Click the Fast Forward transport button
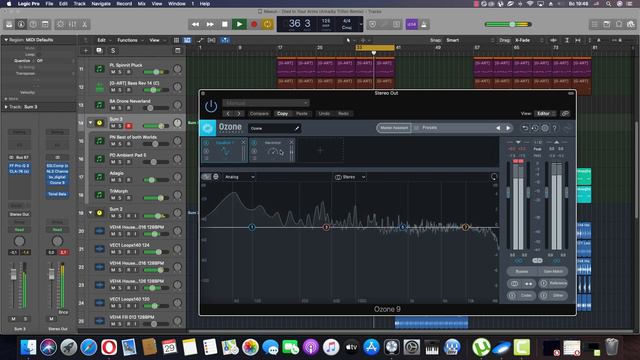The image size is (640, 360). click(x=210, y=24)
